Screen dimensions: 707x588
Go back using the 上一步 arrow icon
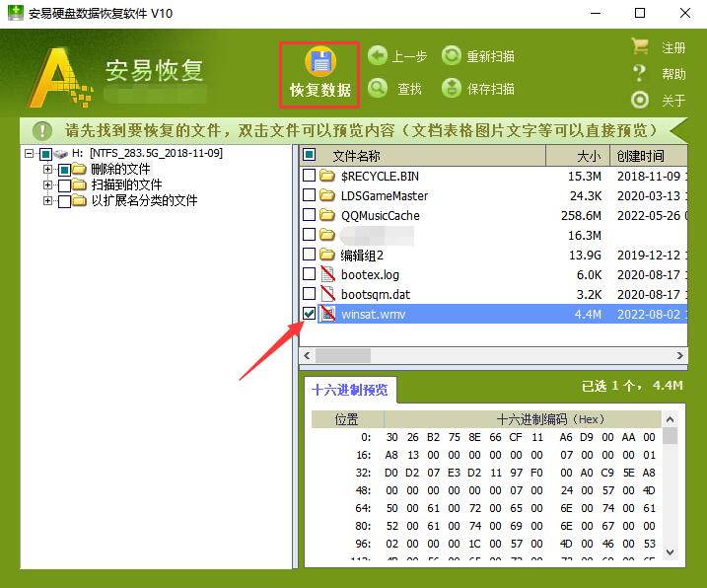(378, 56)
